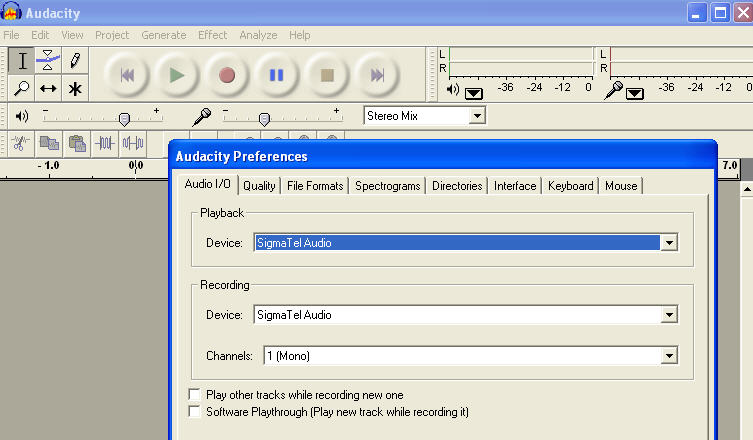
Task: Select the Selection (I-beam) tool
Action: [x=22, y=61]
